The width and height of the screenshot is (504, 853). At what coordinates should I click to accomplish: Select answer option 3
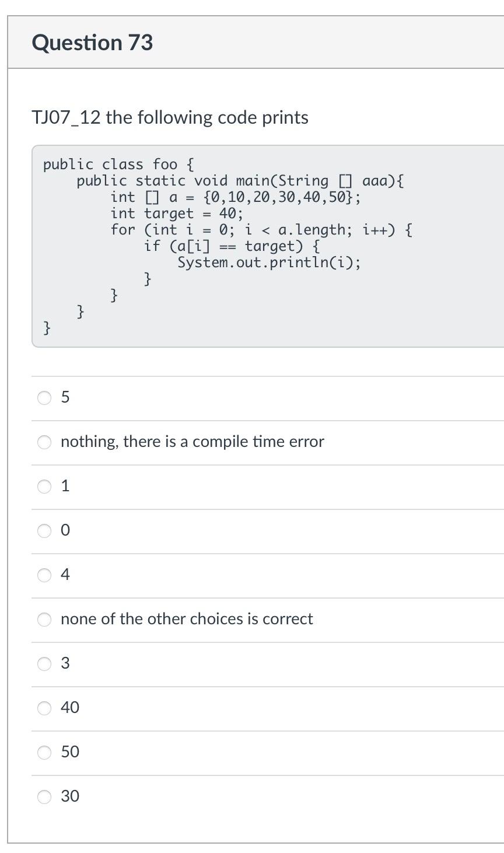point(44,663)
